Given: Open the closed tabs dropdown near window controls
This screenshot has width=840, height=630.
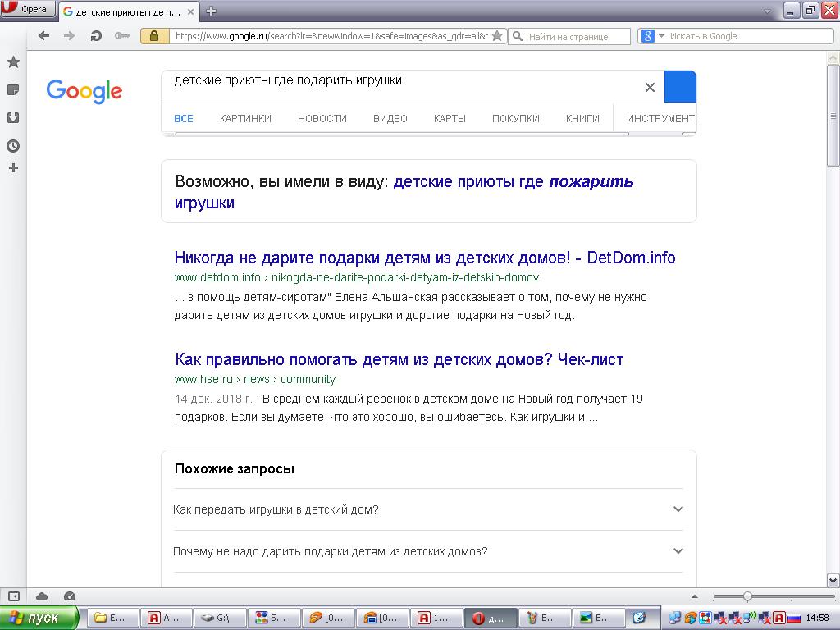Looking at the screenshot, I should (767, 11).
